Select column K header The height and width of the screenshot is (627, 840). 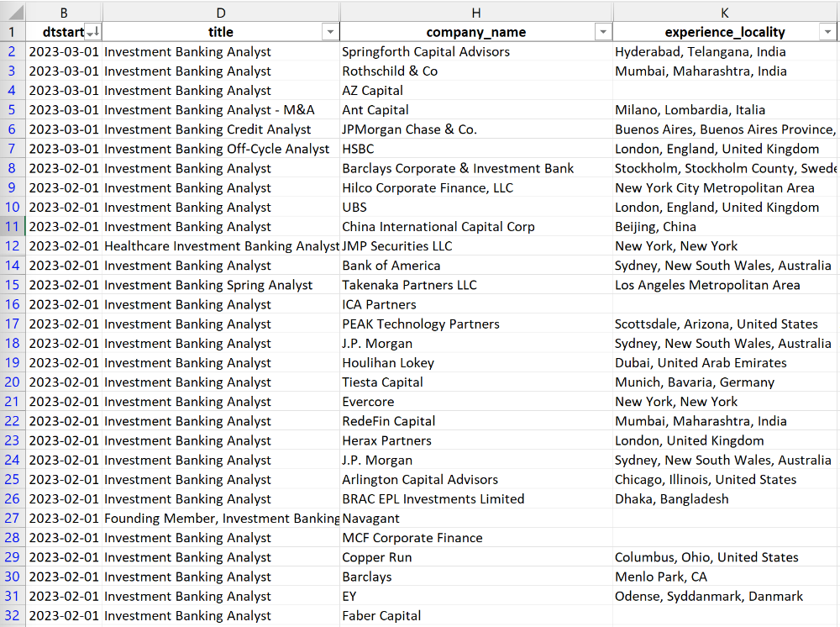point(725,13)
